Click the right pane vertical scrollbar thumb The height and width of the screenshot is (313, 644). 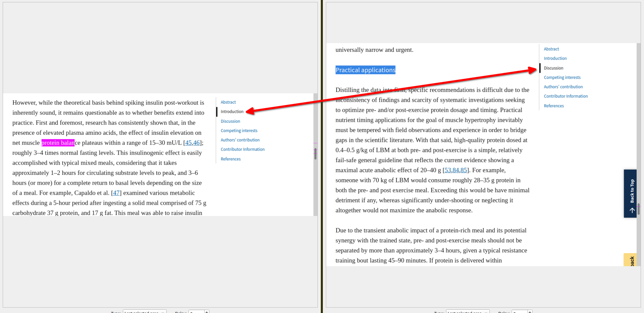click(639, 209)
